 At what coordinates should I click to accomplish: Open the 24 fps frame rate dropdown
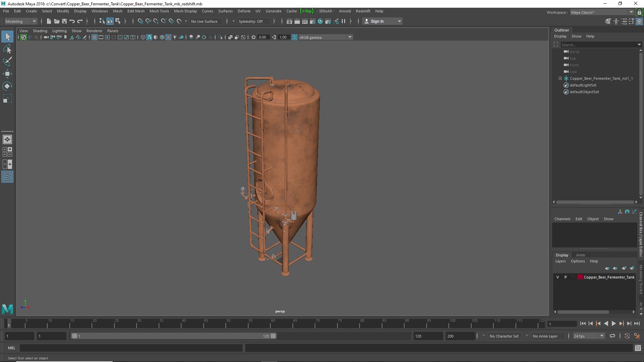coord(589,336)
